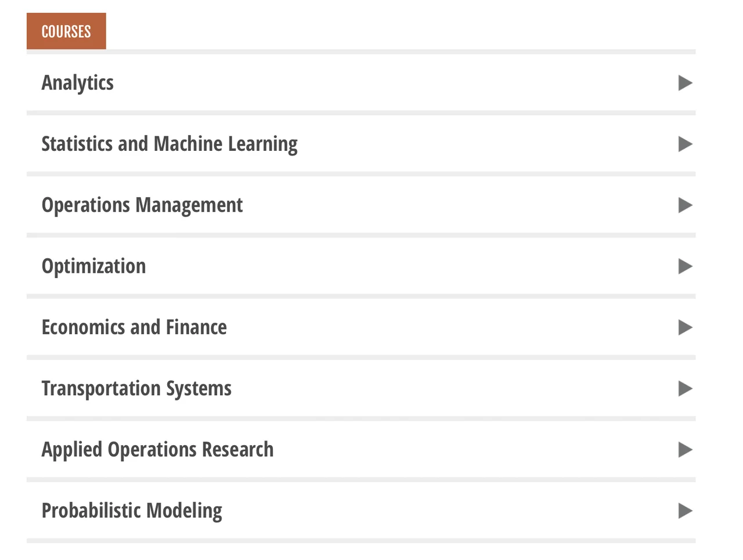Open the Transportation Systems heading
The width and height of the screenshot is (743, 560).
[136, 389]
